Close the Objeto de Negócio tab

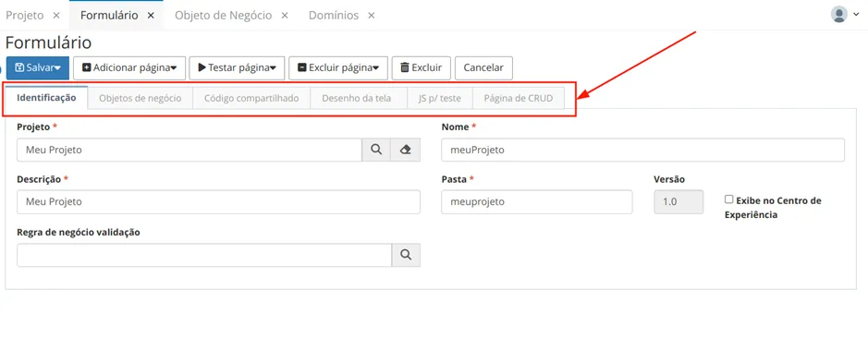285,16
